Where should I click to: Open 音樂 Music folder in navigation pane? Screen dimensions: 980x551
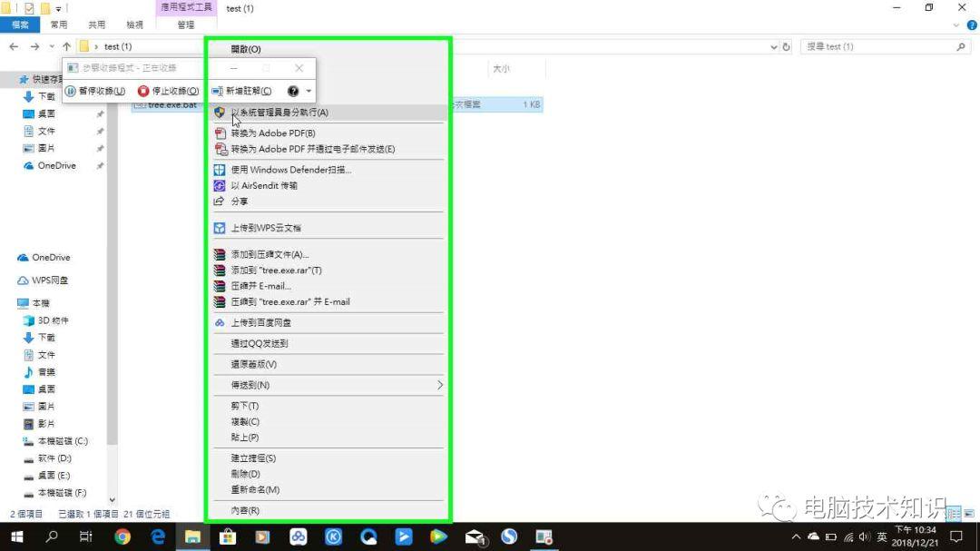coord(46,372)
